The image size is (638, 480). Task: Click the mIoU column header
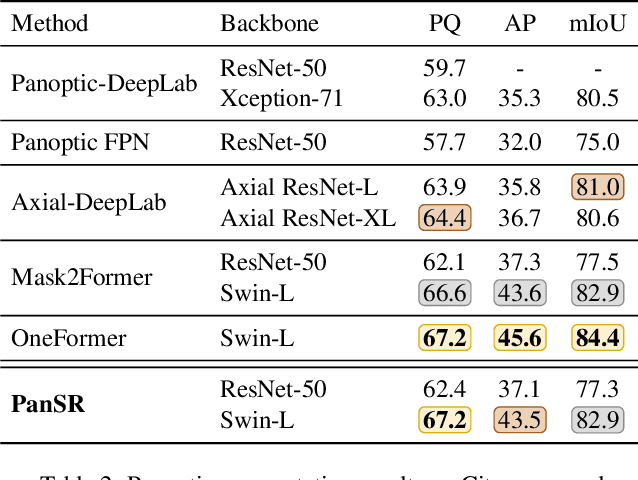pos(597,23)
